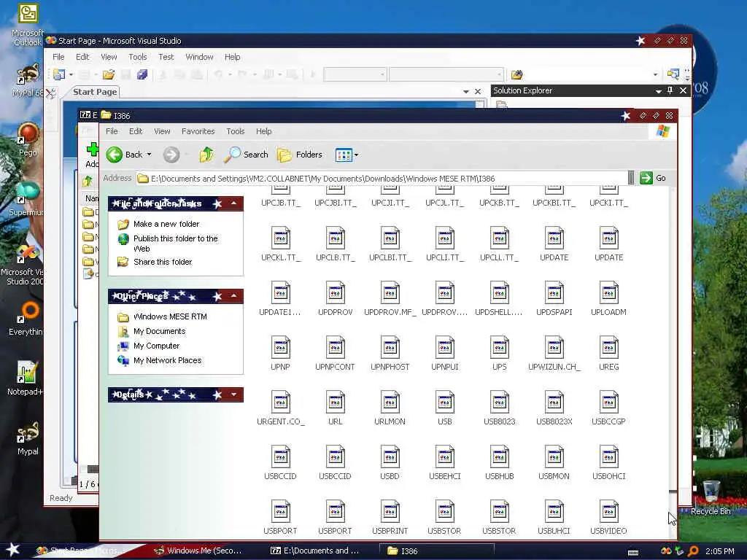Open the Edit menu in I386 window
Screen dimensions: 747x560
coord(136,131)
